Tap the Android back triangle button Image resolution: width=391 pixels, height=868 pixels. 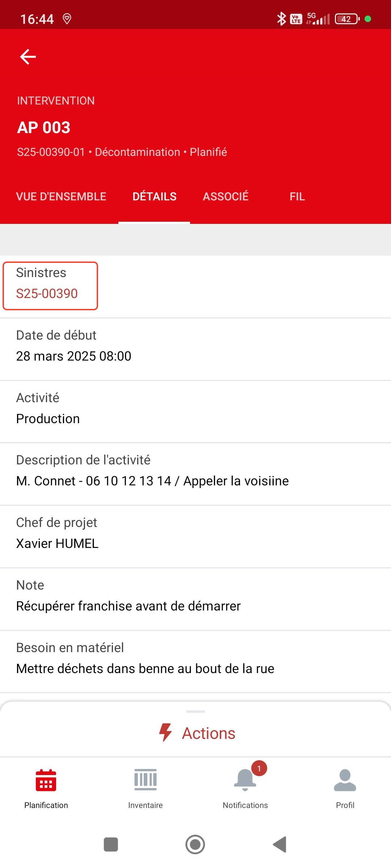pyautogui.click(x=279, y=844)
